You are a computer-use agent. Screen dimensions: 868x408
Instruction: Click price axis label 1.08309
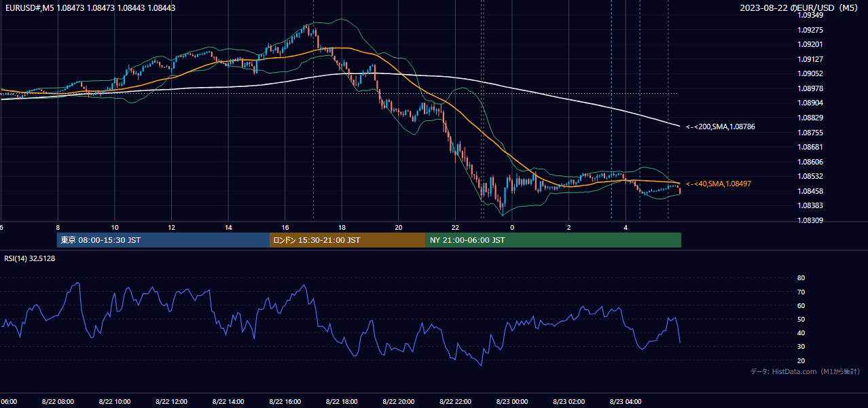[x=810, y=220]
